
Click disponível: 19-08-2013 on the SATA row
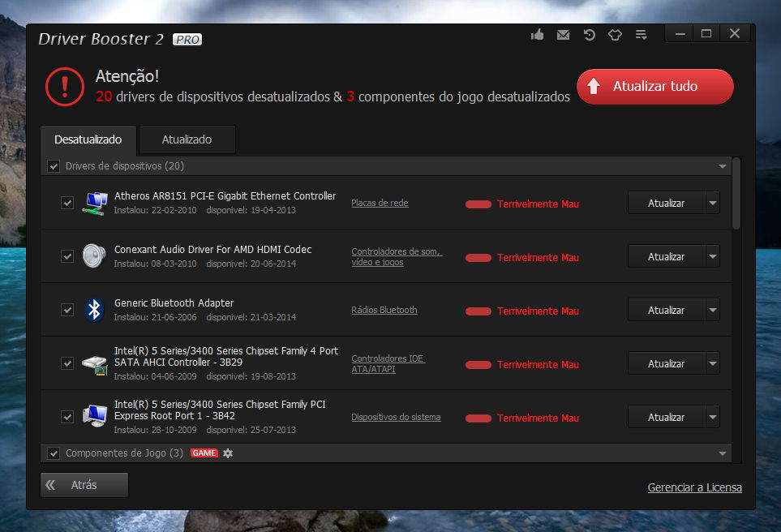(251, 376)
